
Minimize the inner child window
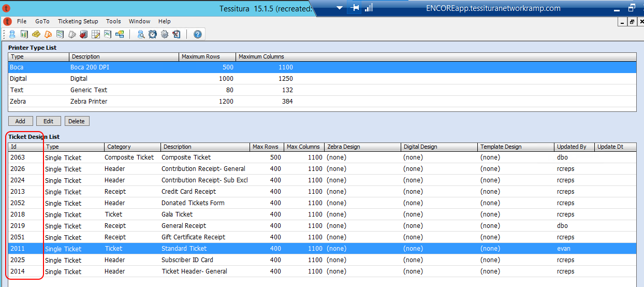click(x=623, y=22)
